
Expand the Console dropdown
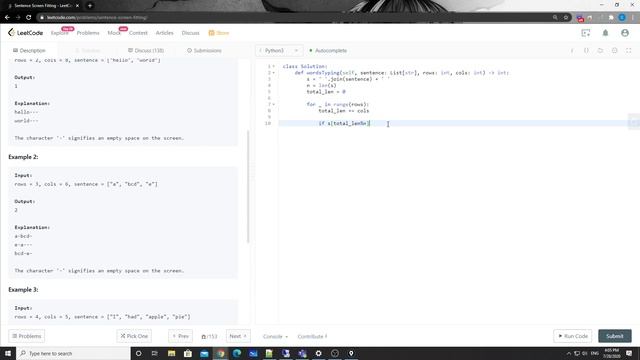(275, 336)
